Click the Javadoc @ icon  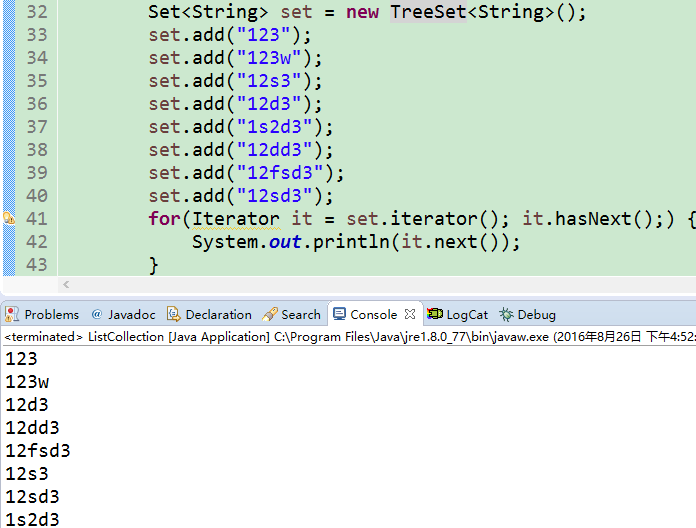coord(97,314)
